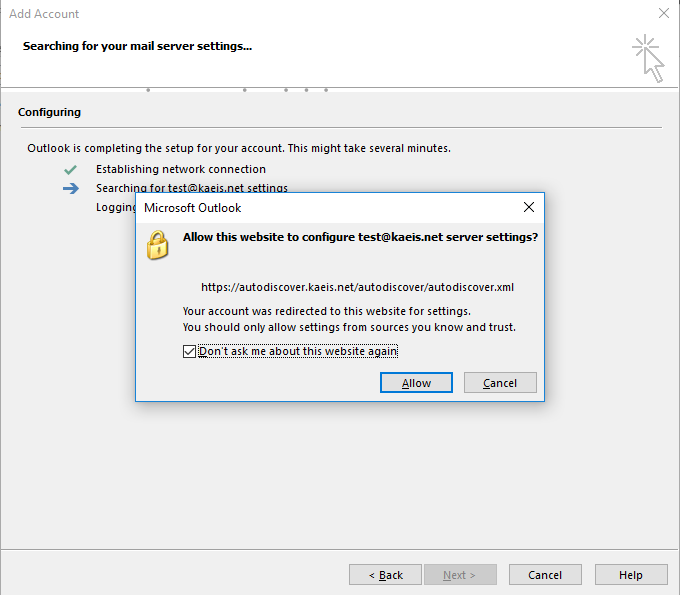
Task: Go to the previous step with Back
Action: click(x=385, y=575)
